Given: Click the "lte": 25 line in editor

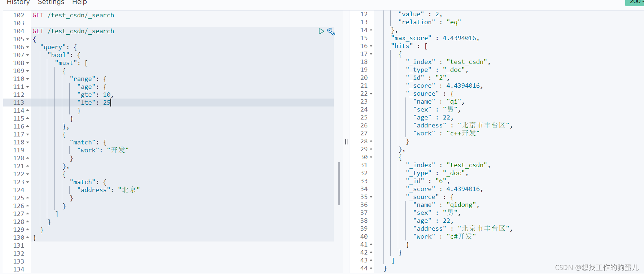Looking at the screenshot, I should (x=94, y=103).
